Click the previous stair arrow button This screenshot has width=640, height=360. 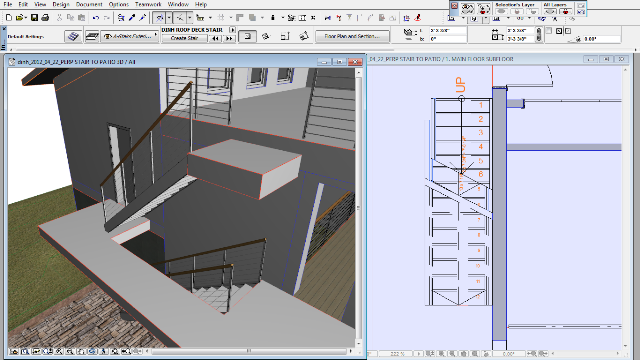pos(215,38)
